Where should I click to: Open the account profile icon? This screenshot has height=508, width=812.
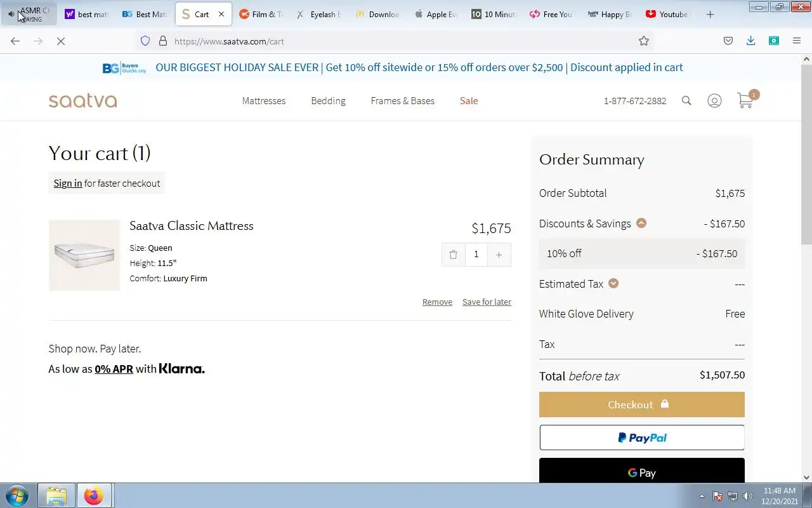click(714, 100)
